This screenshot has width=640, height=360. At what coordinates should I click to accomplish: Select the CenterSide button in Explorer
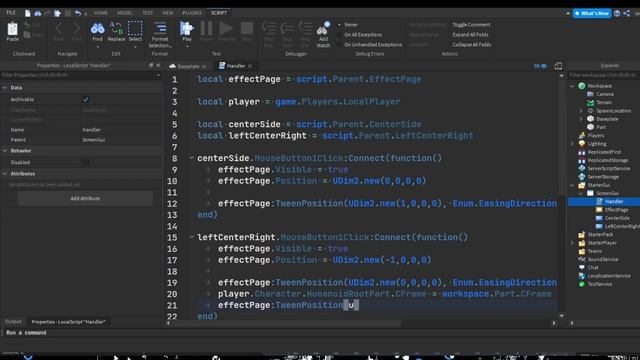click(x=617, y=218)
